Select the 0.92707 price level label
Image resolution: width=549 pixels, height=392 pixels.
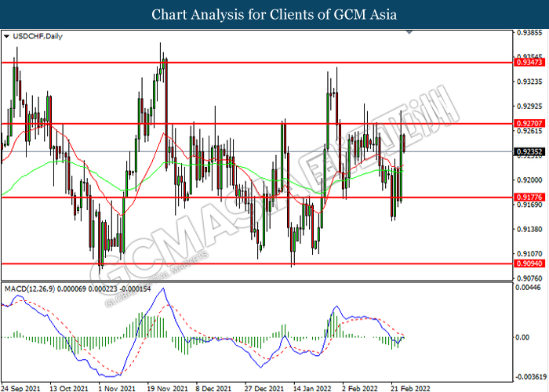(x=529, y=123)
